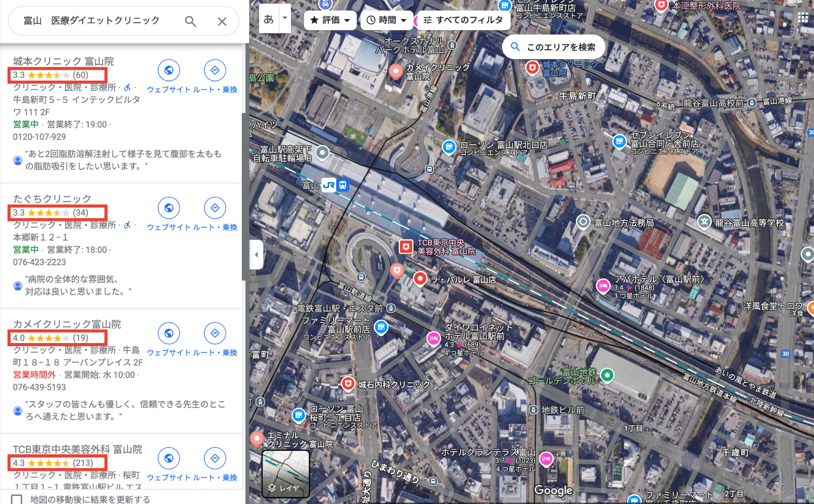Click このエリアを検索 button
Viewport: 814px width, 504px height.
[554, 47]
